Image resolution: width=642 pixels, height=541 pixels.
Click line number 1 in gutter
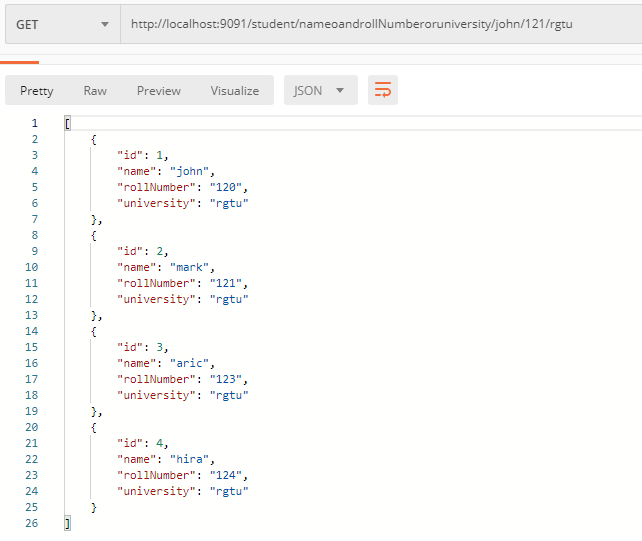34,123
